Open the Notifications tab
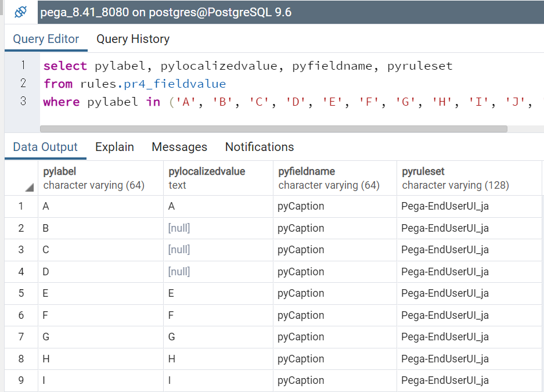Image resolution: width=544 pixels, height=392 pixels. tap(260, 147)
